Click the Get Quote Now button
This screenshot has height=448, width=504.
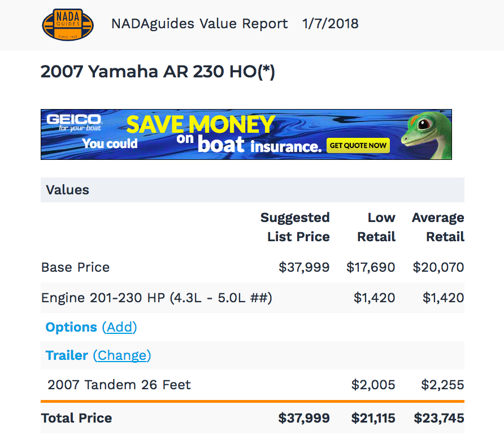coord(358,145)
